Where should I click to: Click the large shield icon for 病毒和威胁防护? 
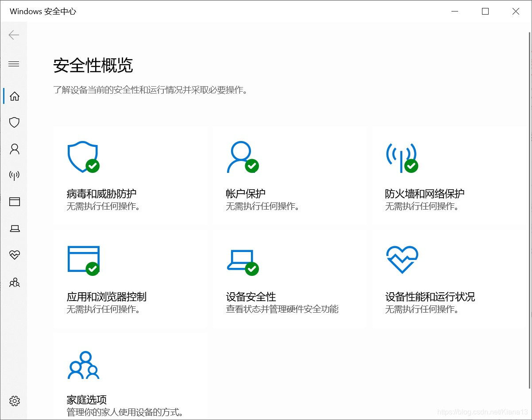83,157
